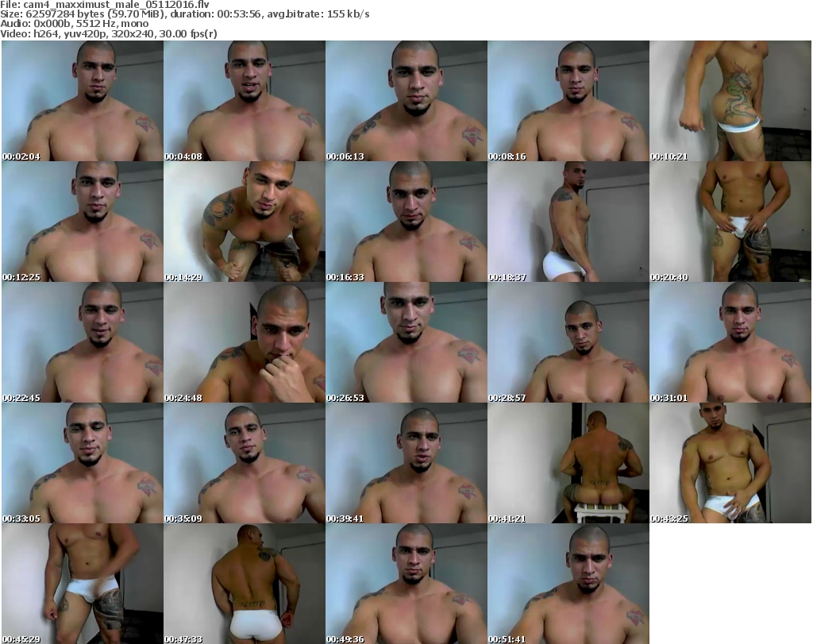Click the frame labeled 00:47:33

245,584
